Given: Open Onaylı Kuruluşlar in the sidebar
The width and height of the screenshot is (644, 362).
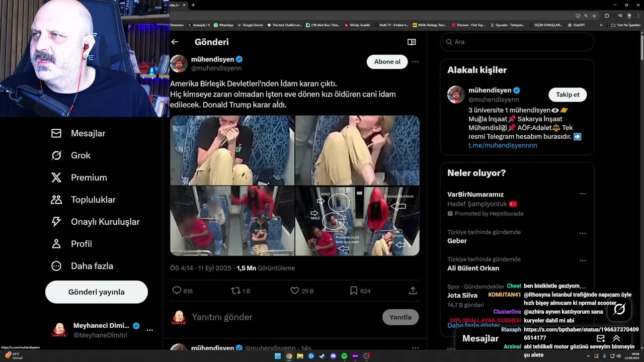Looking at the screenshot, I should tap(95, 222).
